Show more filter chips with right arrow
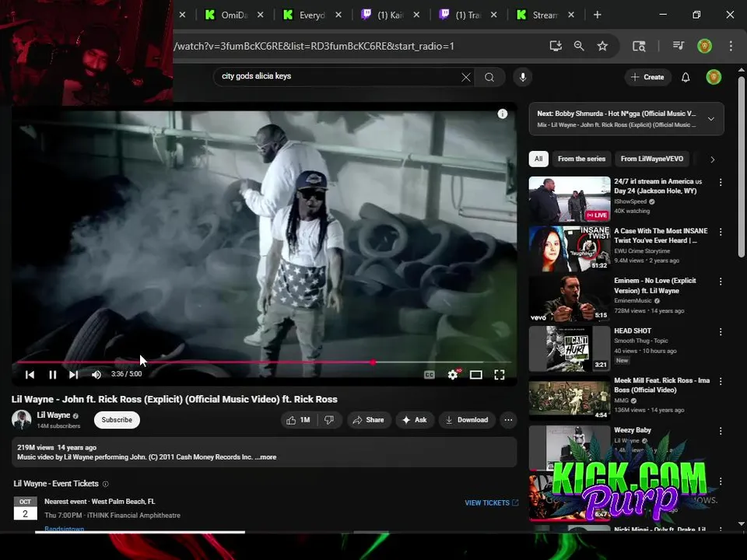Image resolution: width=747 pixels, height=560 pixels. click(712, 159)
